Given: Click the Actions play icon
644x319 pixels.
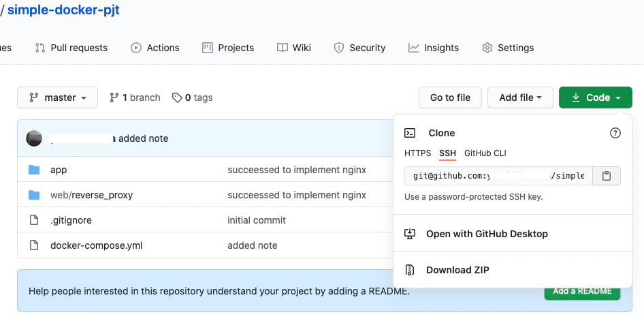Looking at the screenshot, I should 136,48.
